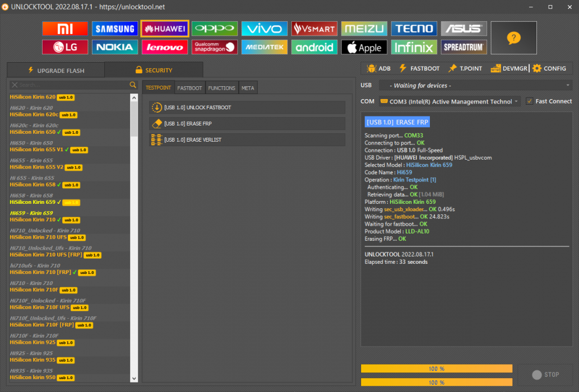Click the search magnifier icon
Image resolution: width=579 pixels, height=392 pixels.
tap(133, 85)
